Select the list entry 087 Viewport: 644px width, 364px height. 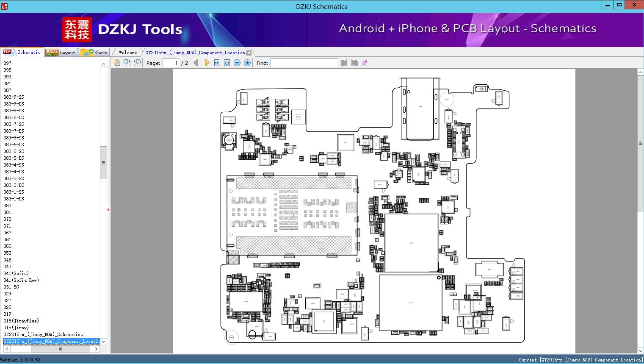(x=8, y=90)
